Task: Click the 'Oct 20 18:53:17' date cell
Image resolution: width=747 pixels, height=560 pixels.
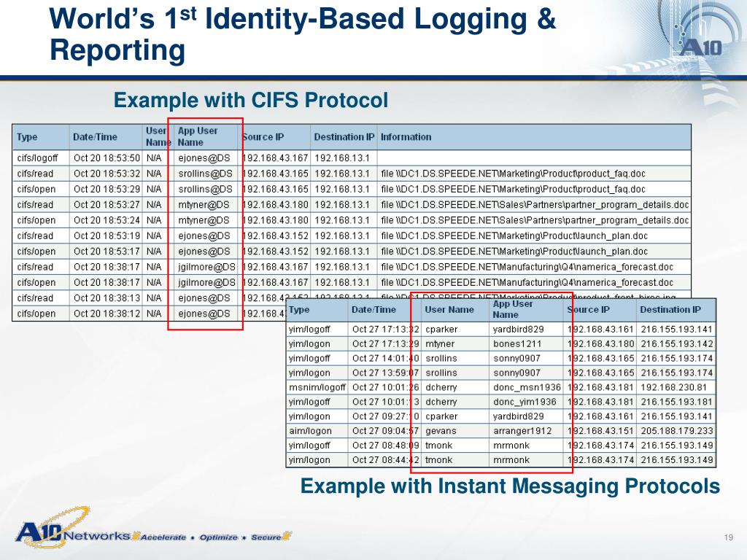Action: tap(107, 252)
